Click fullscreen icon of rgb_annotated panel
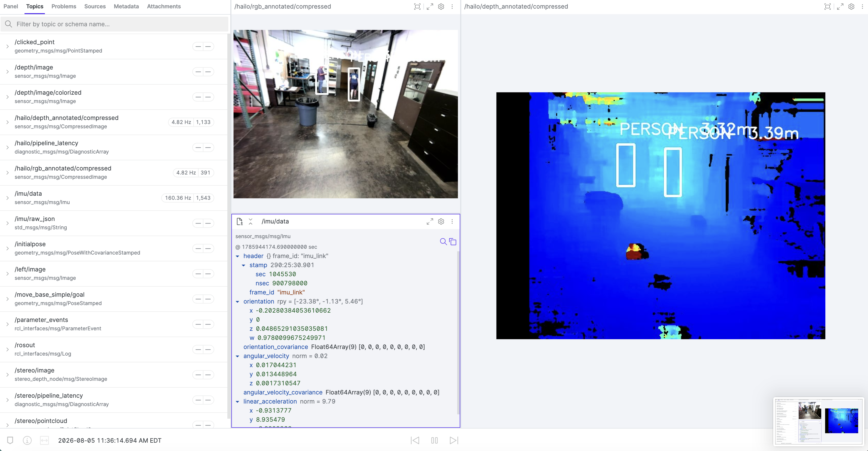Screen dimensions: 868x451 [430, 6]
